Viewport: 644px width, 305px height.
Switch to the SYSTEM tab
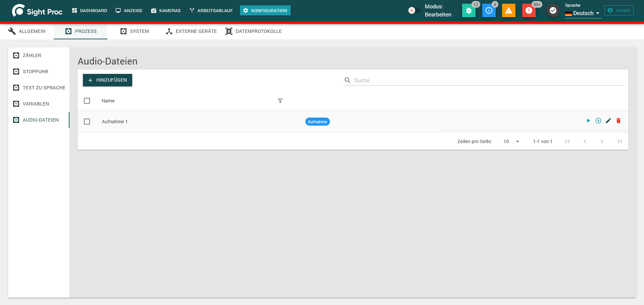pyautogui.click(x=135, y=31)
